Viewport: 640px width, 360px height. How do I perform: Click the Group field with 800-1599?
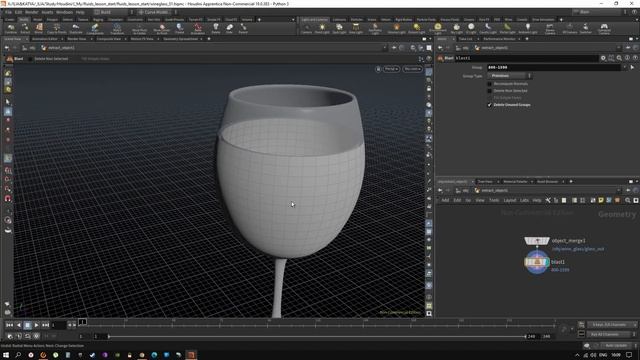point(554,67)
